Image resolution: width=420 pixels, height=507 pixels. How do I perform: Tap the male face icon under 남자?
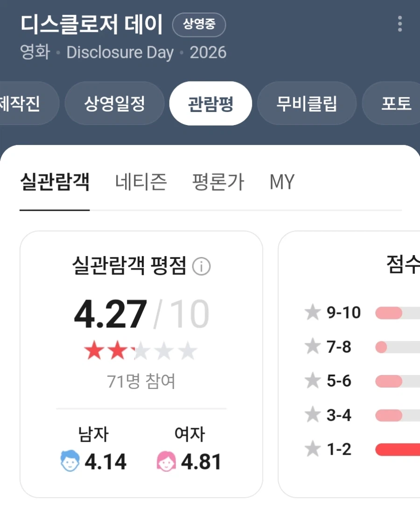tap(70, 461)
